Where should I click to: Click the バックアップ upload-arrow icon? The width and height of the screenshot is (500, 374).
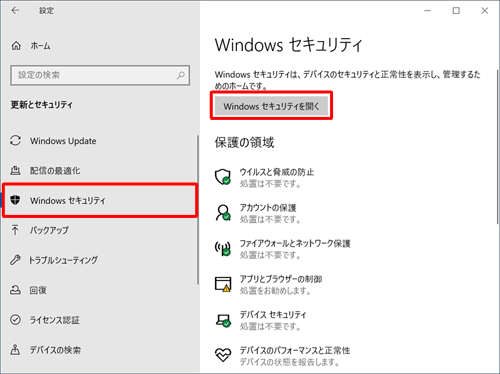(15, 230)
